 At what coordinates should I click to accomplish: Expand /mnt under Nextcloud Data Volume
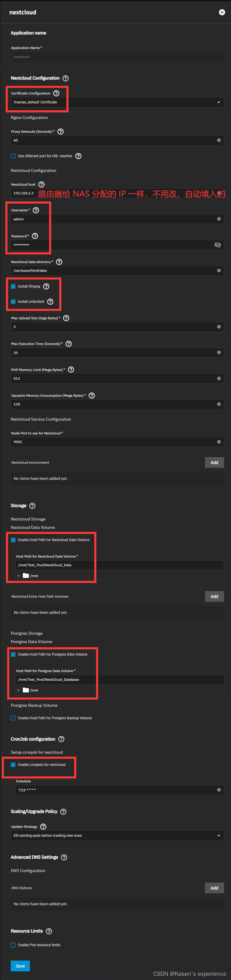click(x=19, y=576)
